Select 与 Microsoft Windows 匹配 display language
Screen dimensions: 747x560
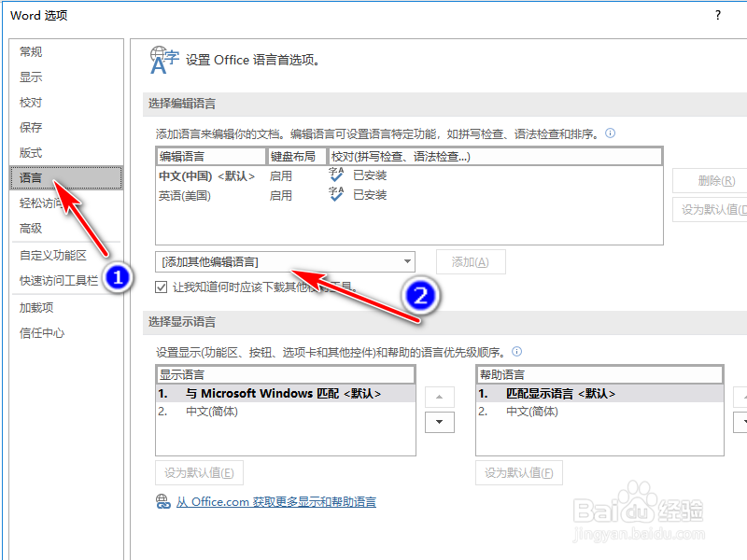click(286, 393)
